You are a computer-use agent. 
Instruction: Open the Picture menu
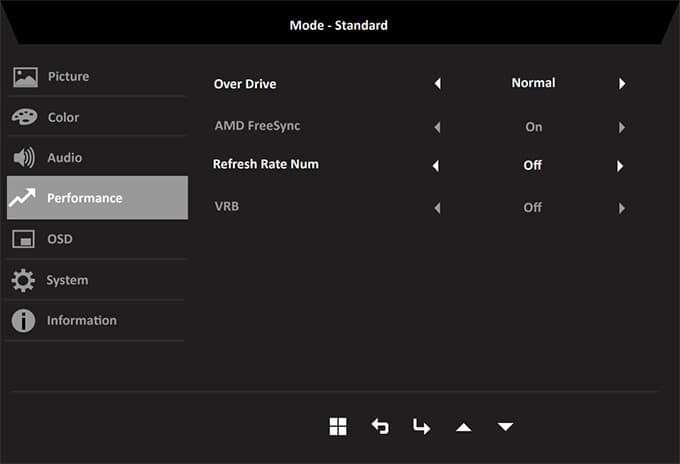[x=97, y=76]
